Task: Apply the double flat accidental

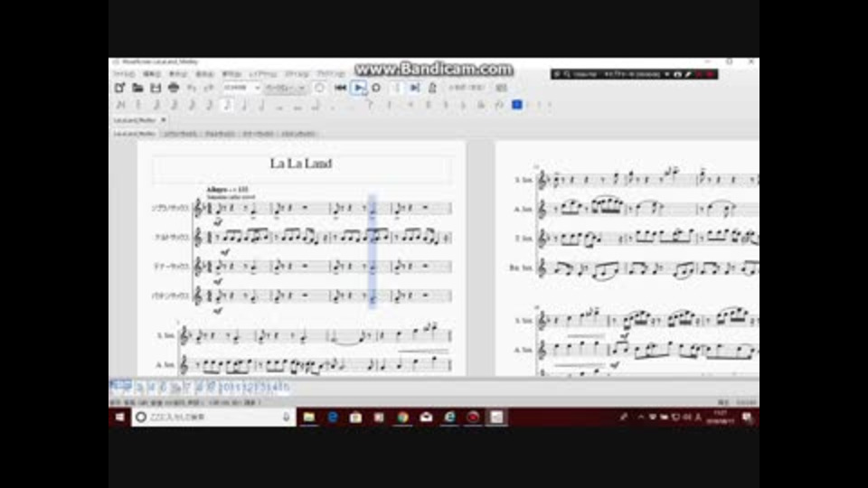Action: click(481, 105)
